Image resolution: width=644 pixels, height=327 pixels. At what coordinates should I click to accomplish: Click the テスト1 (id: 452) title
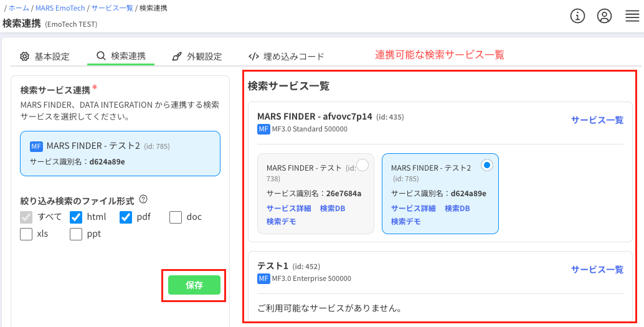coord(289,266)
